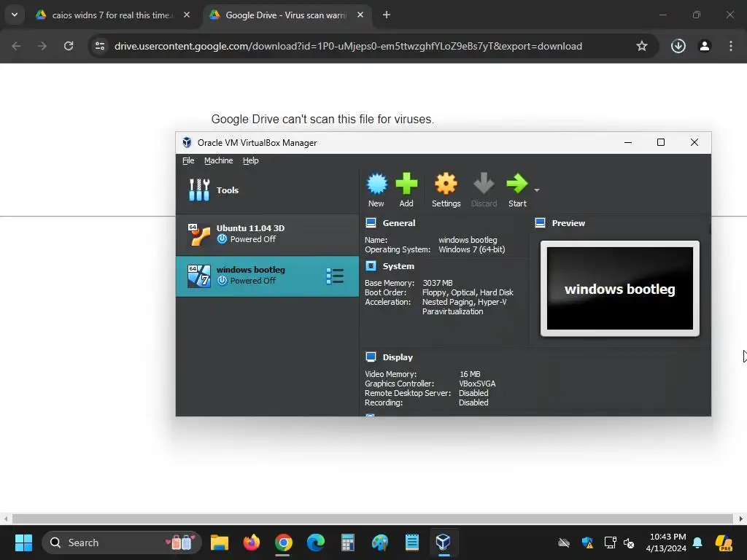Image resolution: width=747 pixels, height=560 pixels.
Task: Click the Chrome address bar URL
Action: click(348, 46)
